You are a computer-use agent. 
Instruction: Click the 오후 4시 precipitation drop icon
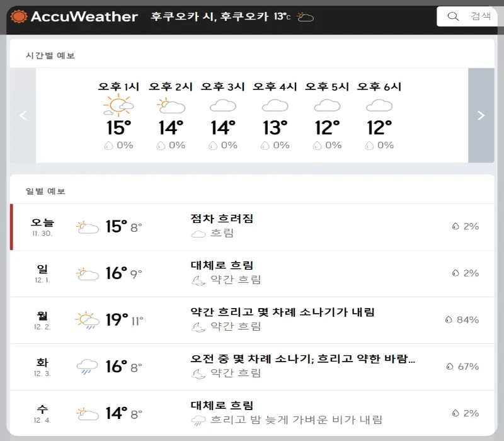point(265,146)
